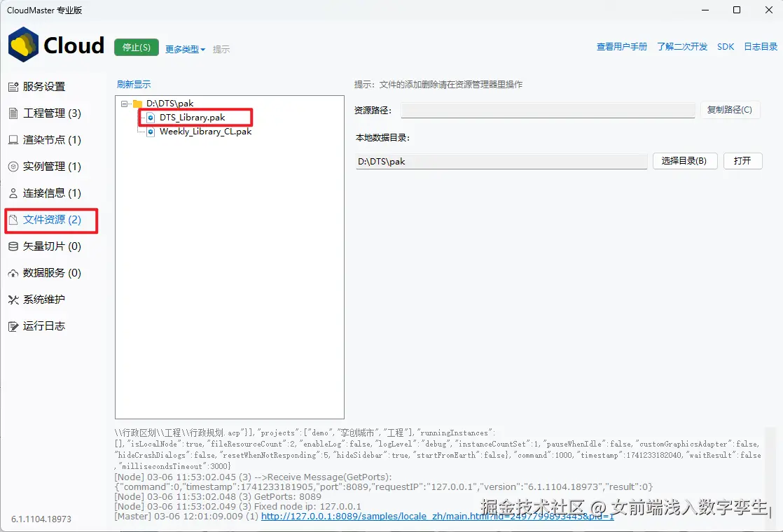Click the Cloud logo icon
This screenshot has width=783, height=532.
point(23,45)
